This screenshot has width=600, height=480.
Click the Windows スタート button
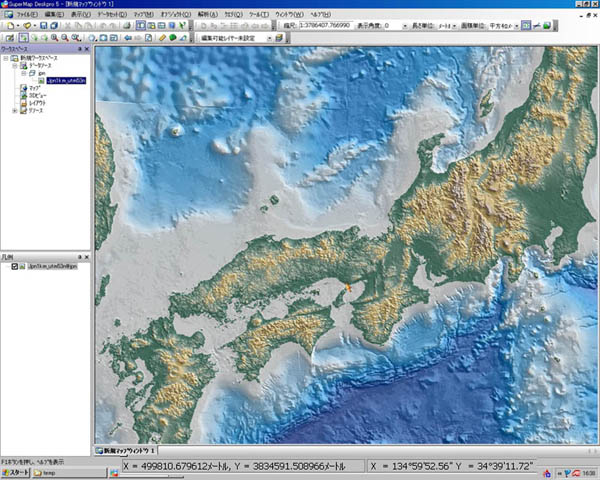(17, 471)
